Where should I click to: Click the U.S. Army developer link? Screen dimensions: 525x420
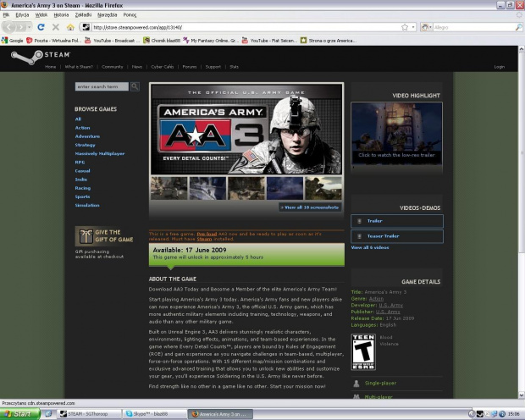(390, 305)
